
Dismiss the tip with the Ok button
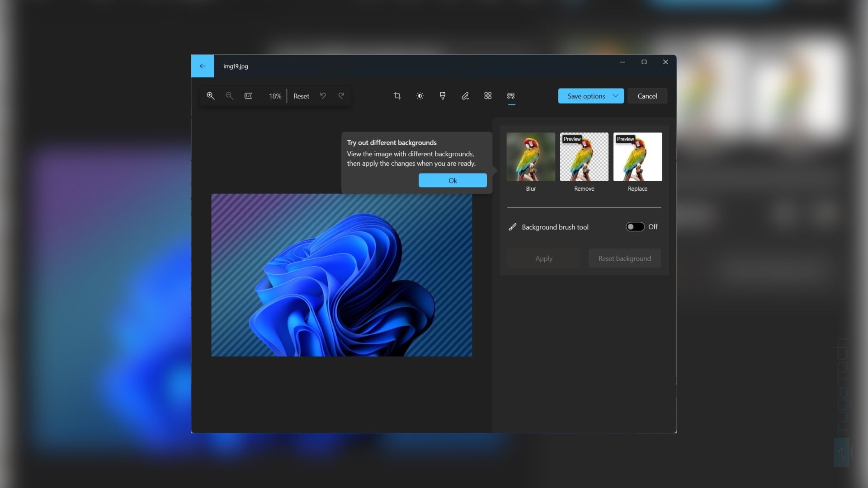pos(453,180)
